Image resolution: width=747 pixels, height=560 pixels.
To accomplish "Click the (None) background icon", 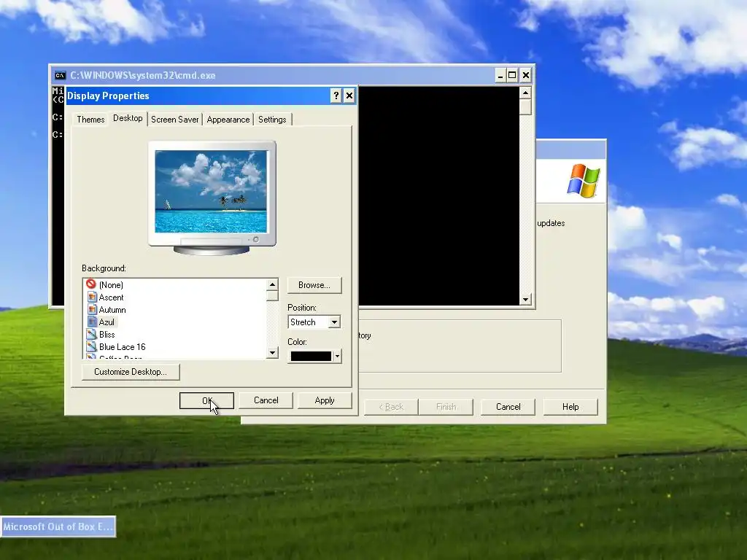I will coord(91,284).
